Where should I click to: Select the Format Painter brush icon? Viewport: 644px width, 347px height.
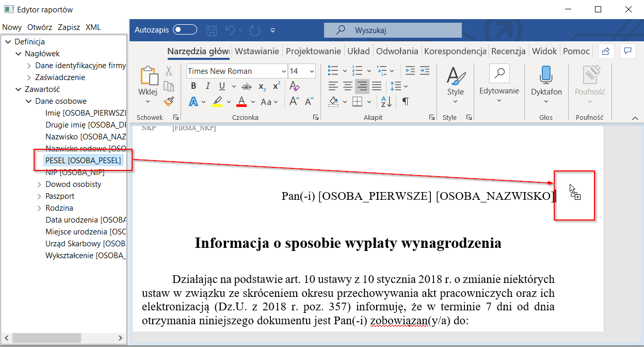[x=168, y=101]
